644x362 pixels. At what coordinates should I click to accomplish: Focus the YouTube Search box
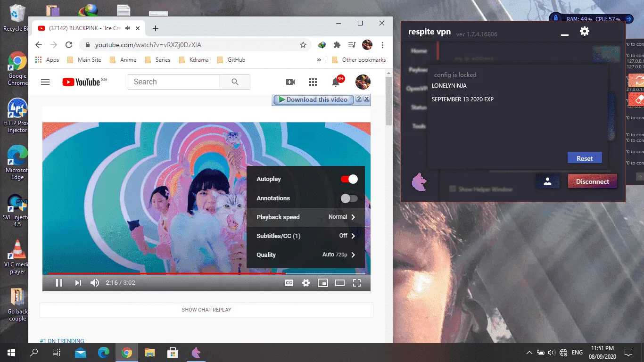click(173, 82)
